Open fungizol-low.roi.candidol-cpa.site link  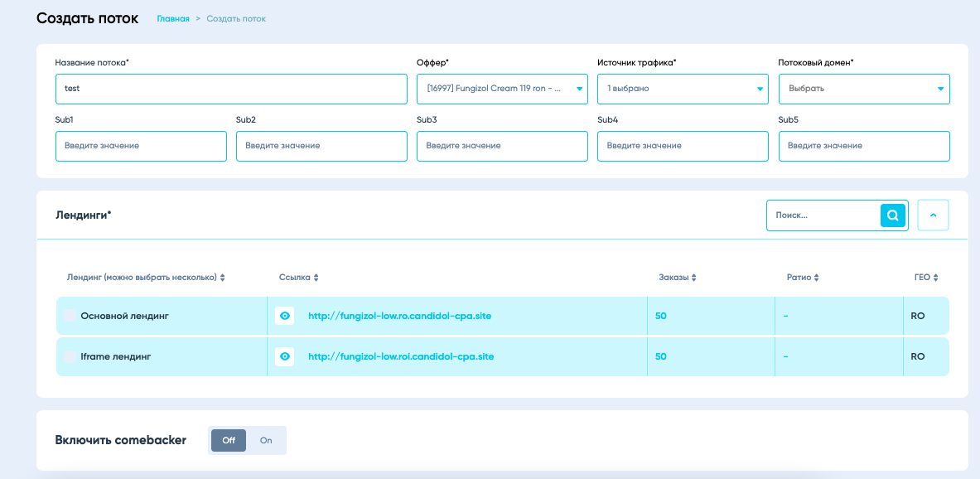tap(401, 356)
